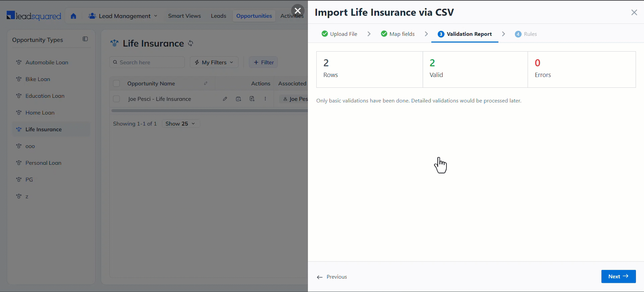Select the Life Insurance opportunity type
This screenshot has height=292, width=644.
[51, 129]
